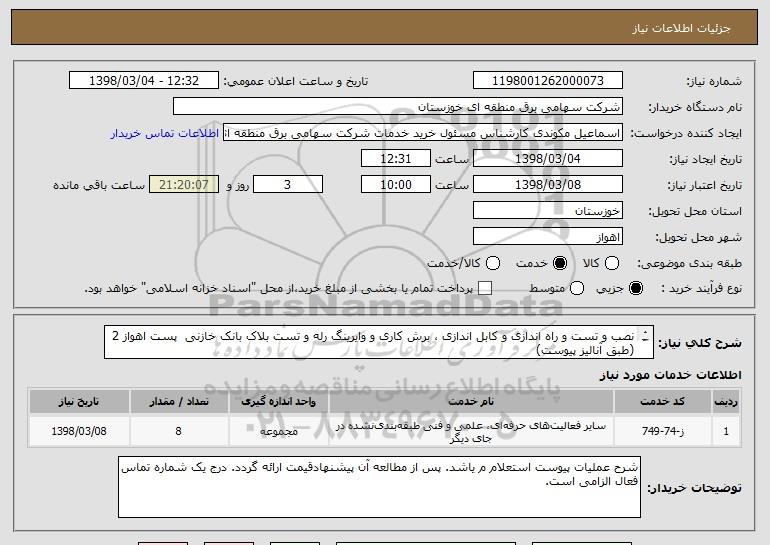
Task: Click the scroll arrows on شرح کلی نیاز box
Action: (645, 341)
